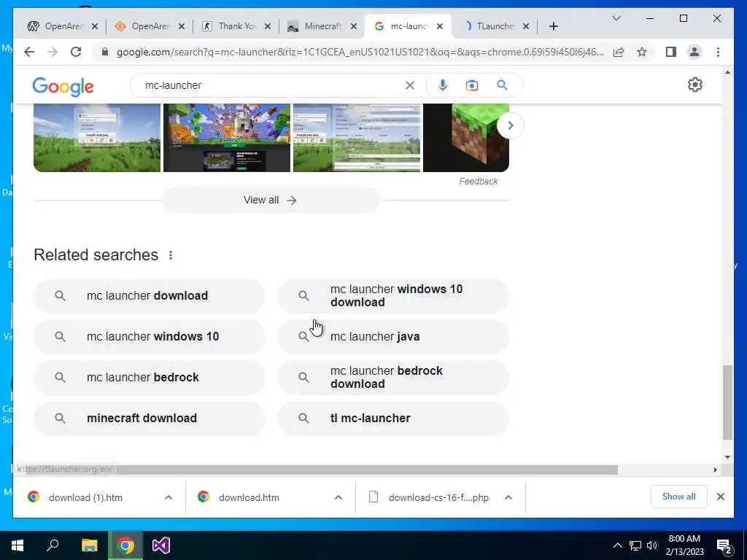Viewport: 747px width, 560px height.
Task: Switch to the Minecraft tab
Action: (322, 26)
